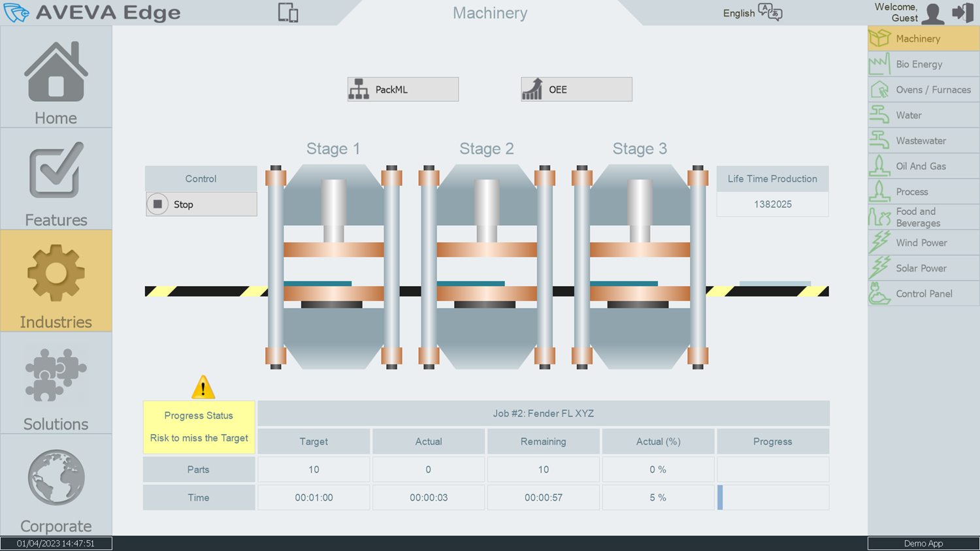980x551 pixels.
Task: Click the Process flask icon
Action: pos(880,191)
